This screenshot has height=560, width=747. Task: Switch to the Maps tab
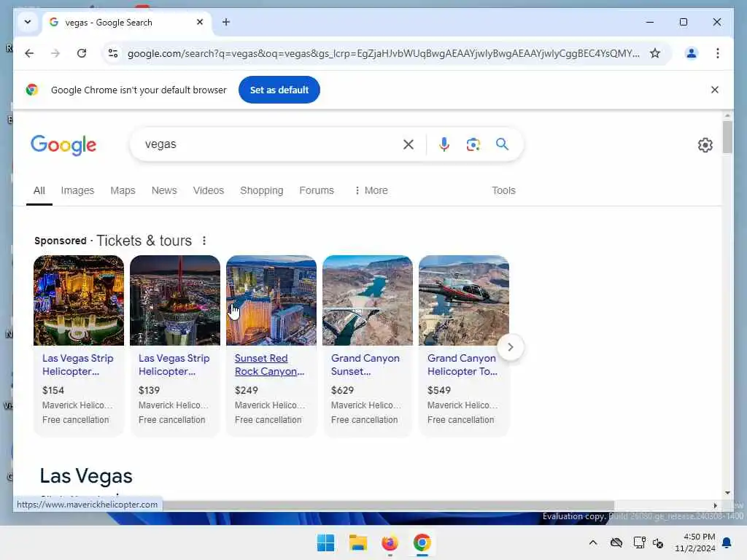coord(123,190)
